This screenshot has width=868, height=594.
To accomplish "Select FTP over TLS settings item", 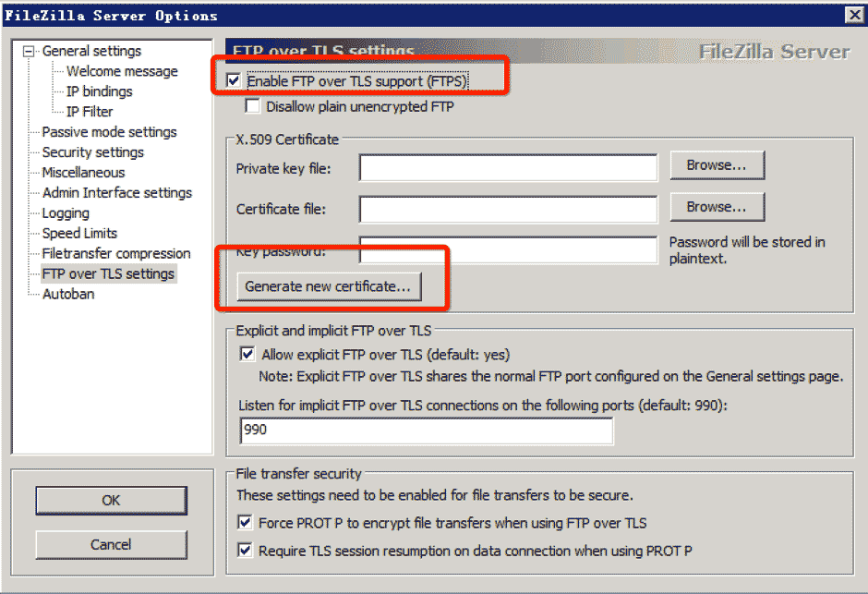I will [109, 274].
